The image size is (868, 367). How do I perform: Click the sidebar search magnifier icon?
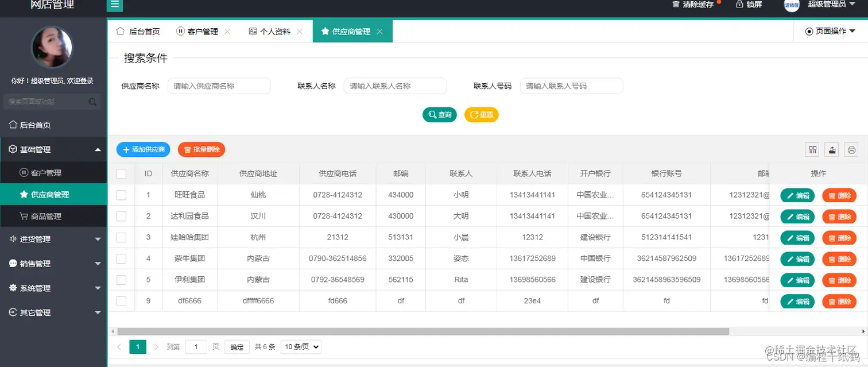coord(92,102)
